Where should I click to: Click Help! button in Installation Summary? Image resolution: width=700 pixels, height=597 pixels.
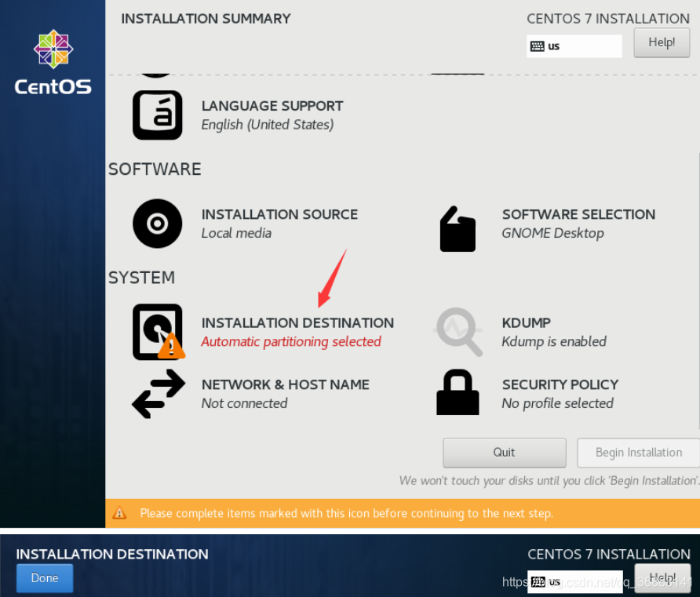coord(662,42)
